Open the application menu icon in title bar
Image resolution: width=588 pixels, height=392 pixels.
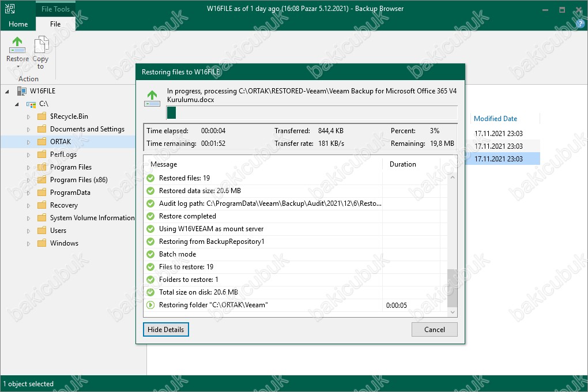pyautogui.click(x=10, y=9)
